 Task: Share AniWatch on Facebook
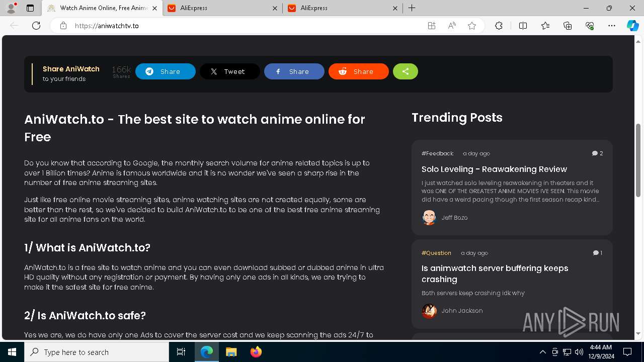[294, 71]
